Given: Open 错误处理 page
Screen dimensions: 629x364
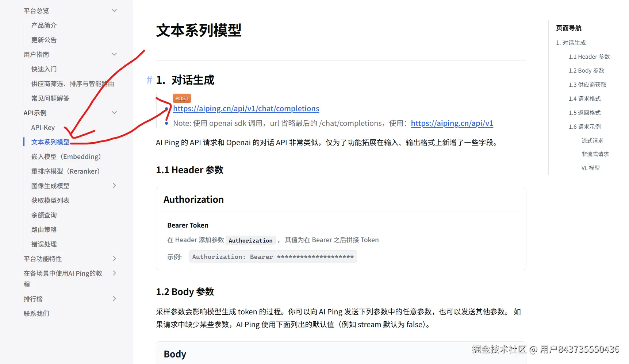Looking at the screenshot, I should point(44,244).
